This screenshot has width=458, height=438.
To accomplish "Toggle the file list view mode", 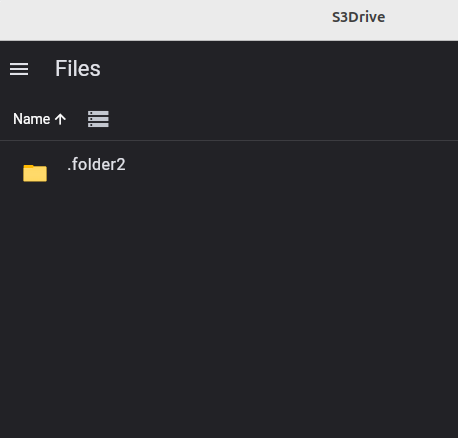I will 98,119.
